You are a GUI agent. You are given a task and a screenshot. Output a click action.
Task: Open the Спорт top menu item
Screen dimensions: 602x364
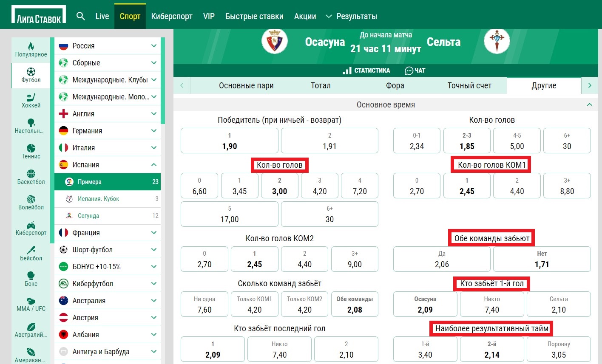tap(130, 16)
